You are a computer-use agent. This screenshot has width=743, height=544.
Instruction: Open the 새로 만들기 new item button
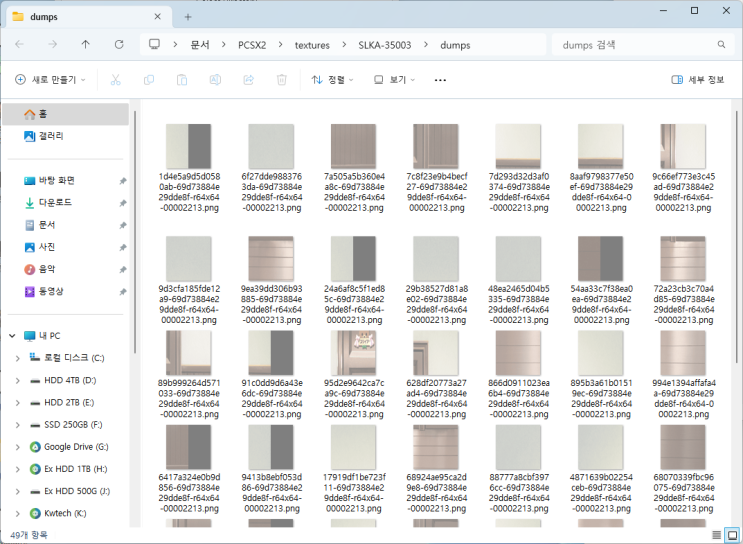pyautogui.click(x=50, y=80)
